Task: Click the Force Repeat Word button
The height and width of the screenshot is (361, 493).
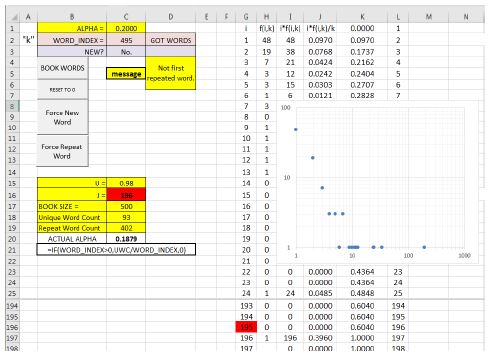Action: 63,151
